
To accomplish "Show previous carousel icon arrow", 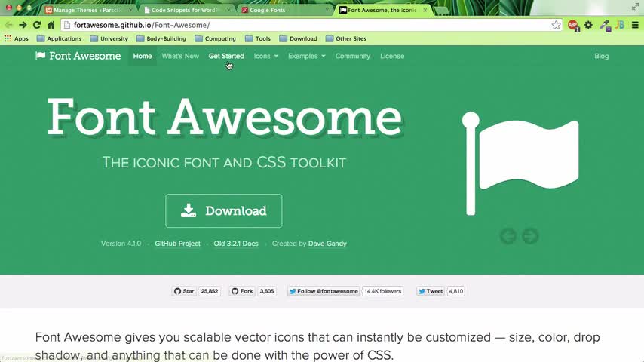I will click(508, 236).
